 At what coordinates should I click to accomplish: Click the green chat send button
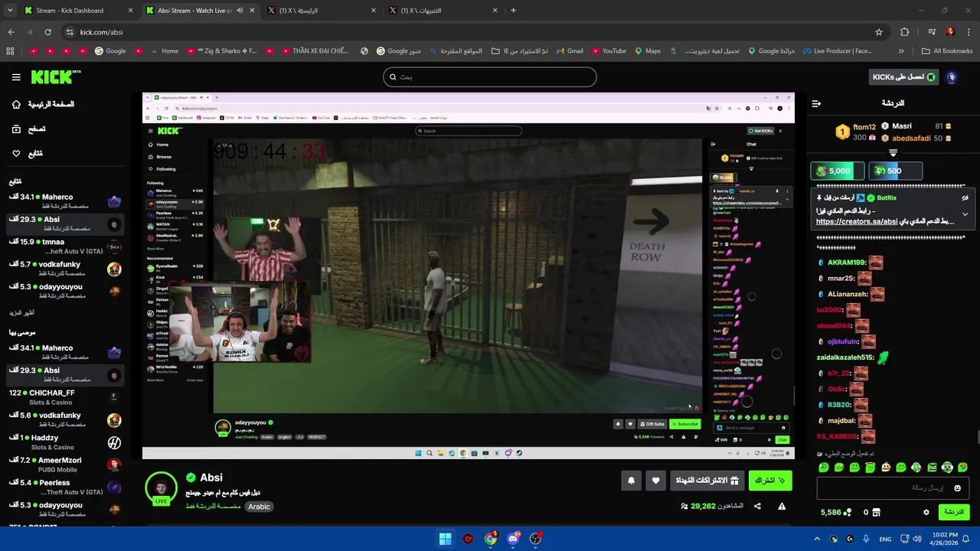pyautogui.click(x=953, y=512)
